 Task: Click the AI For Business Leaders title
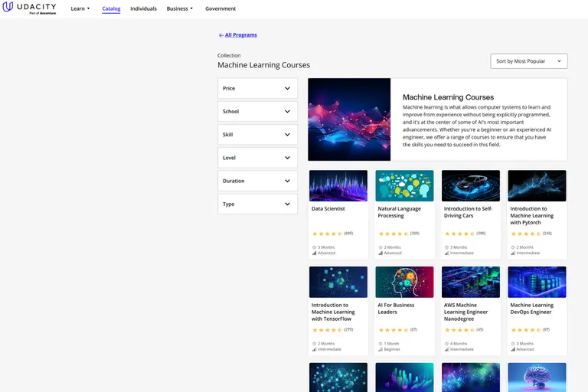click(396, 309)
